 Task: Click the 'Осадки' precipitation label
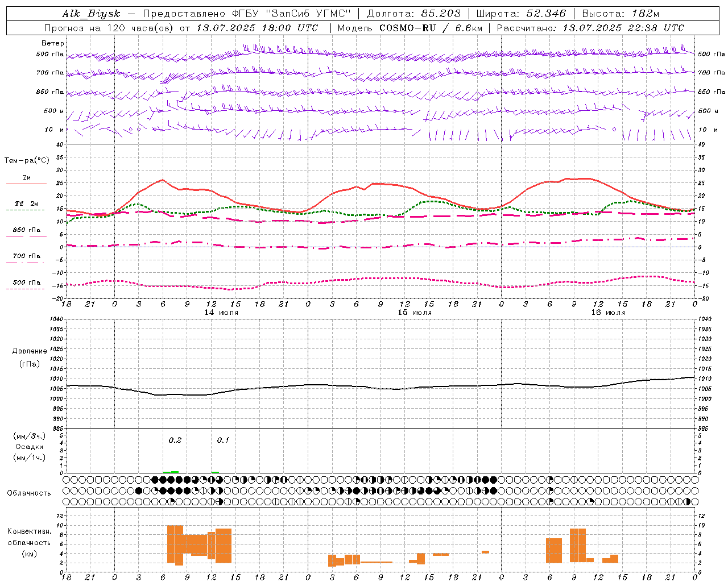pos(30,447)
